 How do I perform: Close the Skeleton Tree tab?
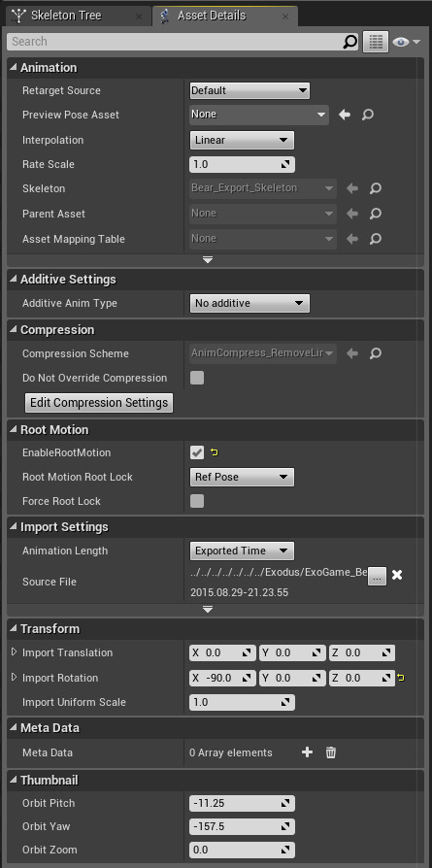click(x=139, y=17)
